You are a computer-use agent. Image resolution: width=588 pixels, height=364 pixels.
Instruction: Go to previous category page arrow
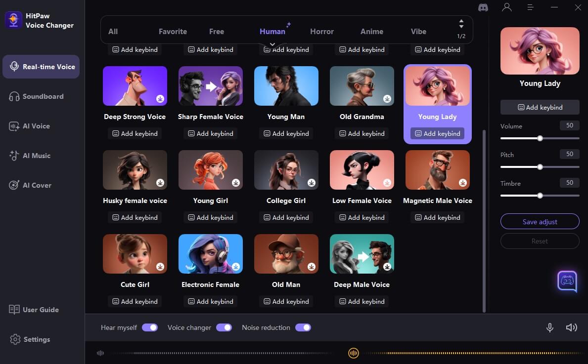point(461,21)
